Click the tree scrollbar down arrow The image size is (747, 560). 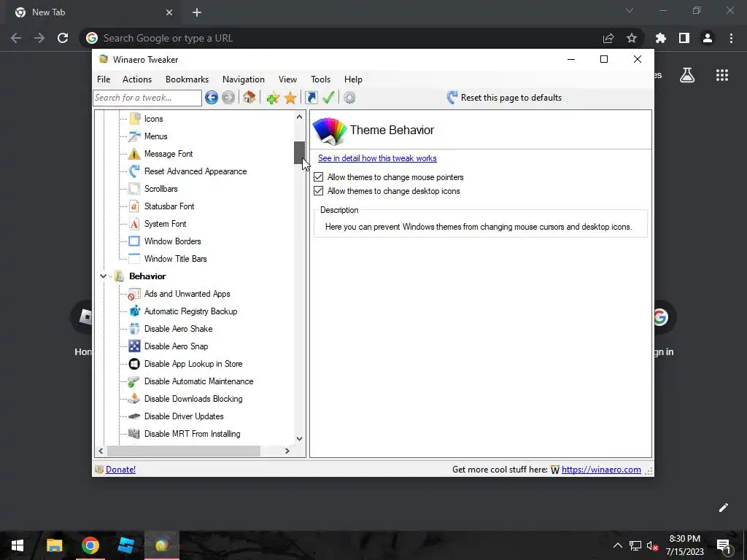click(299, 438)
